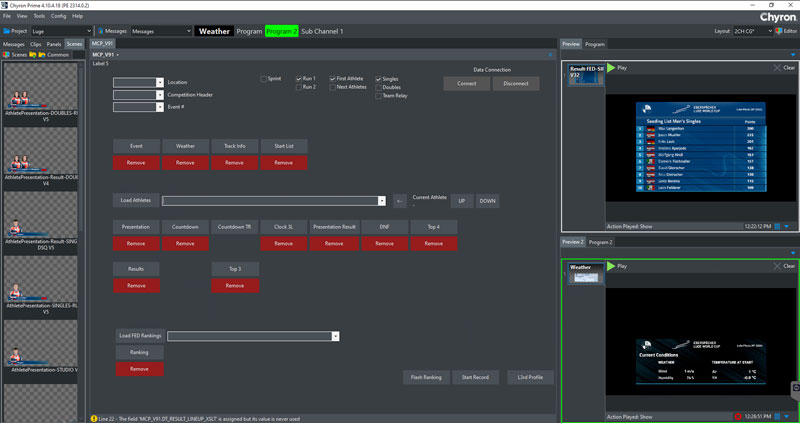The height and width of the screenshot is (423, 800).
Task: Click the red stop icon in Preview 2 status
Action: (x=738, y=417)
